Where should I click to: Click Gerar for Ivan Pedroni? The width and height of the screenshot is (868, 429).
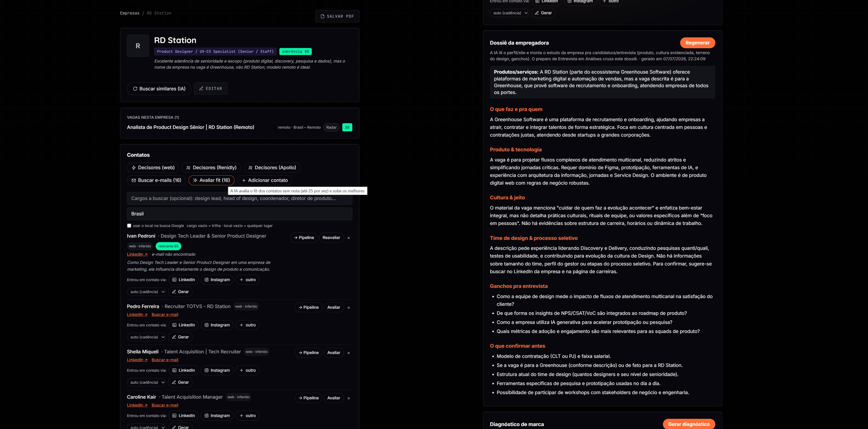pyautogui.click(x=180, y=292)
